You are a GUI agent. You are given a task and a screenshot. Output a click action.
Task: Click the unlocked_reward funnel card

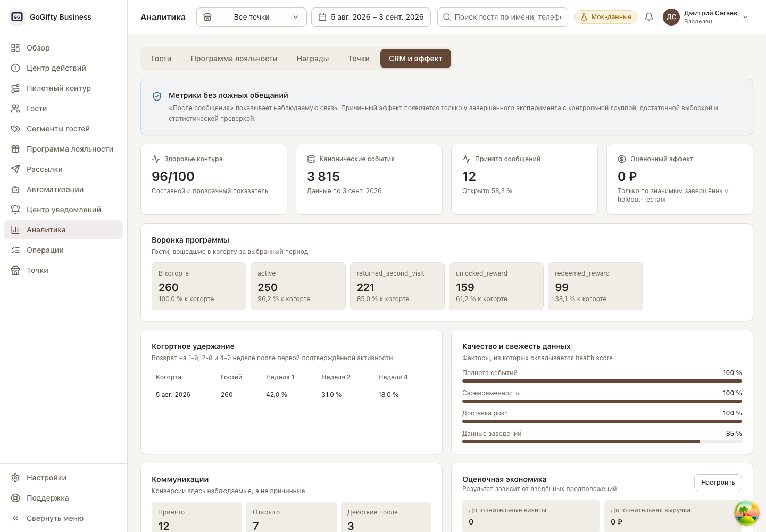(x=496, y=286)
